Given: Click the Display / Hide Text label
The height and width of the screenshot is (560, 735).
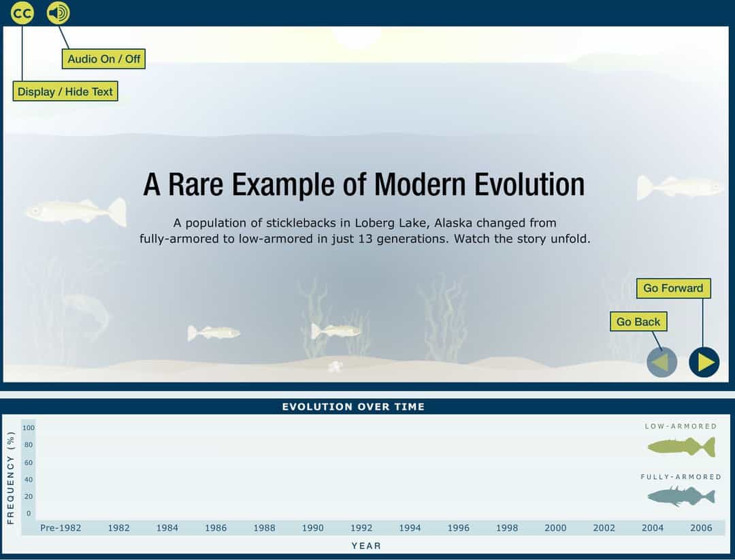Looking at the screenshot, I should click(65, 91).
